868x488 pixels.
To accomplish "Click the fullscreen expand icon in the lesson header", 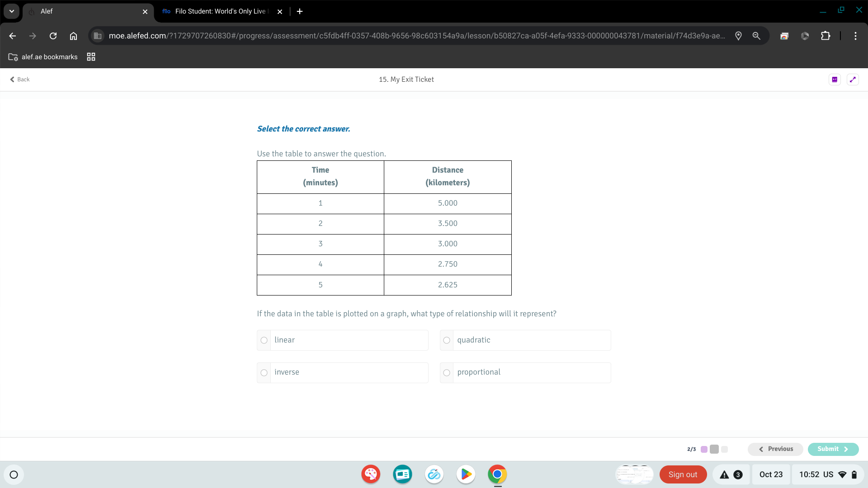I will (x=853, y=80).
